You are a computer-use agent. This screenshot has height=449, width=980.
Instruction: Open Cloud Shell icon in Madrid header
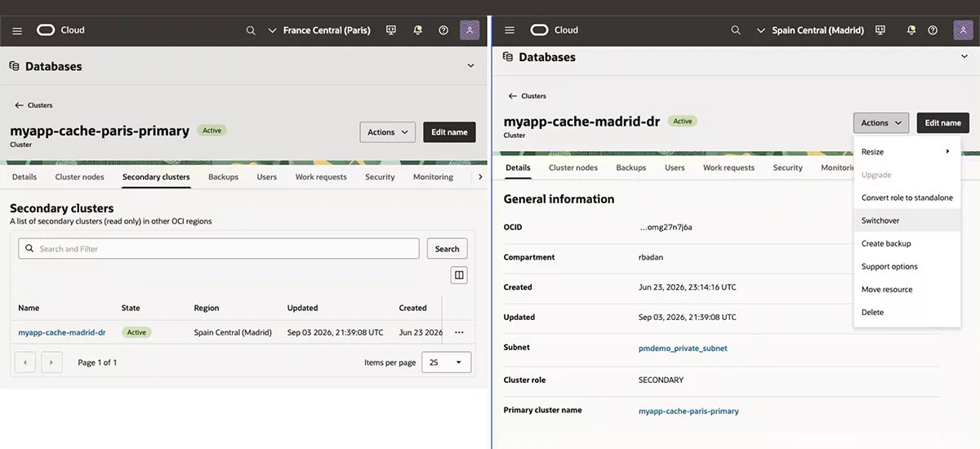point(880,30)
